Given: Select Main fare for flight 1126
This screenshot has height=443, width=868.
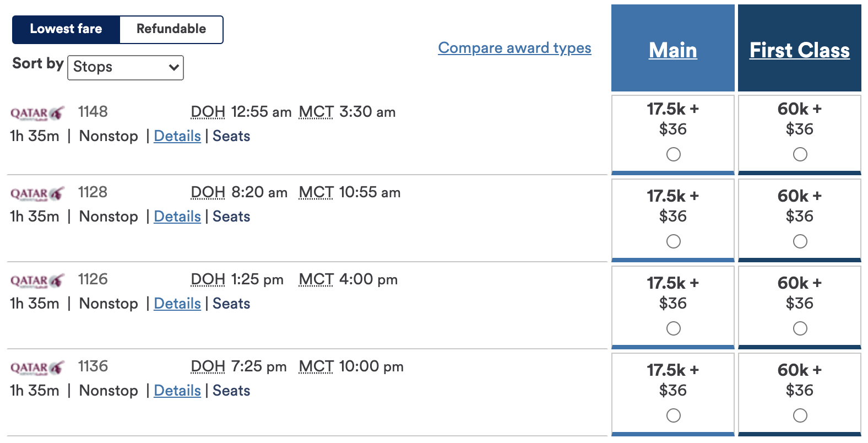Looking at the screenshot, I should [673, 328].
